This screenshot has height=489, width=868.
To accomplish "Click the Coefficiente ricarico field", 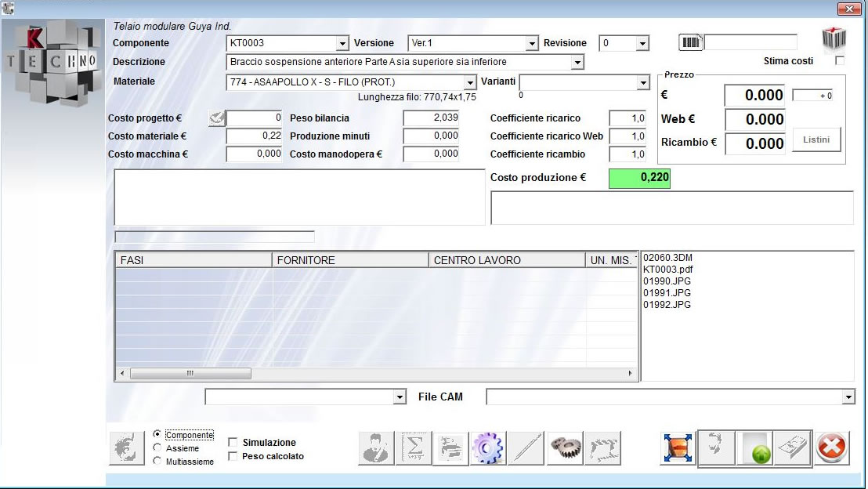I will (x=627, y=118).
